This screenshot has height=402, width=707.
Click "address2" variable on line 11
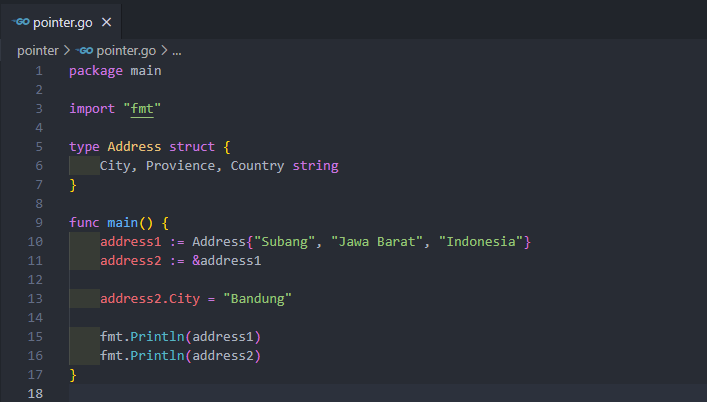[131, 260]
